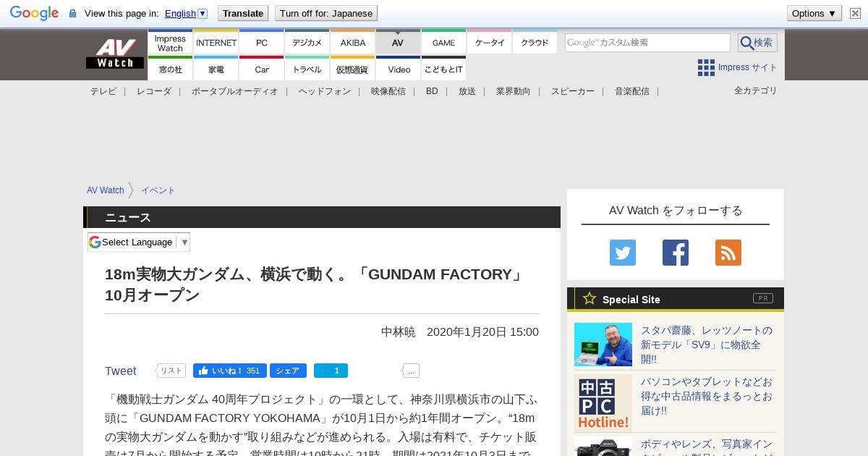Viewport: 868px width, 456px height.
Task: Turn off translation for Japanese
Action: point(326,13)
